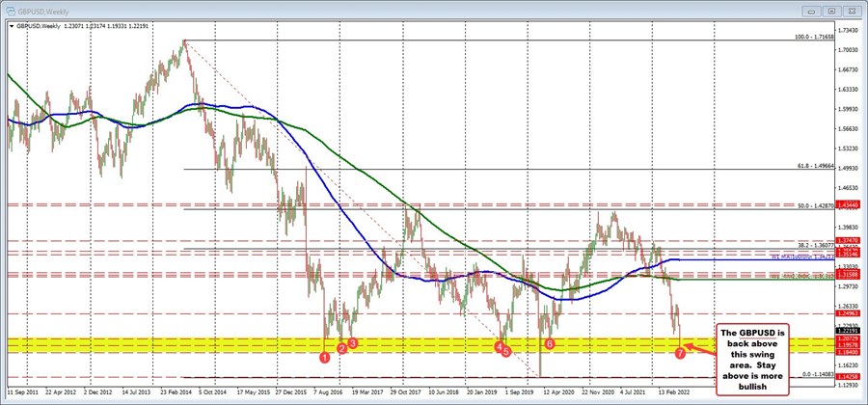Click the 1.16230 price scale value
Viewport: 868px width, 405px height.
846,365
